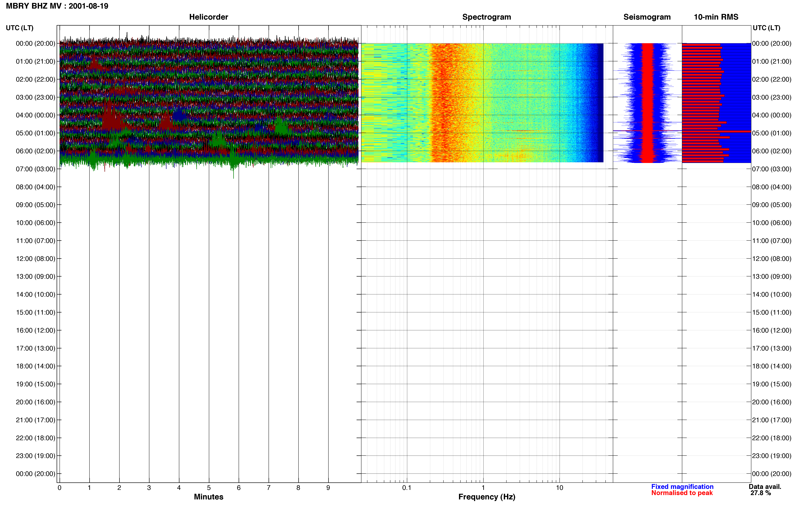
Task: Click the 'Data avail.' label
Action: click(x=765, y=486)
